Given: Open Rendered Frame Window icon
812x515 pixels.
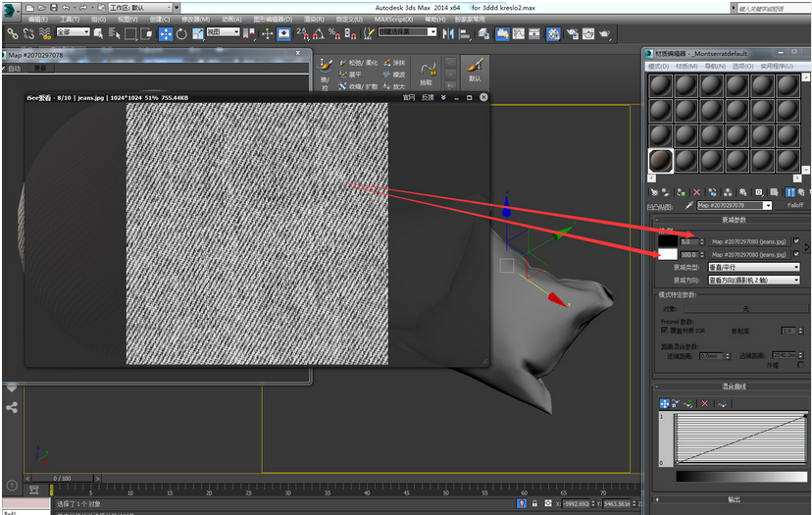Looking at the screenshot, I should [588, 33].
